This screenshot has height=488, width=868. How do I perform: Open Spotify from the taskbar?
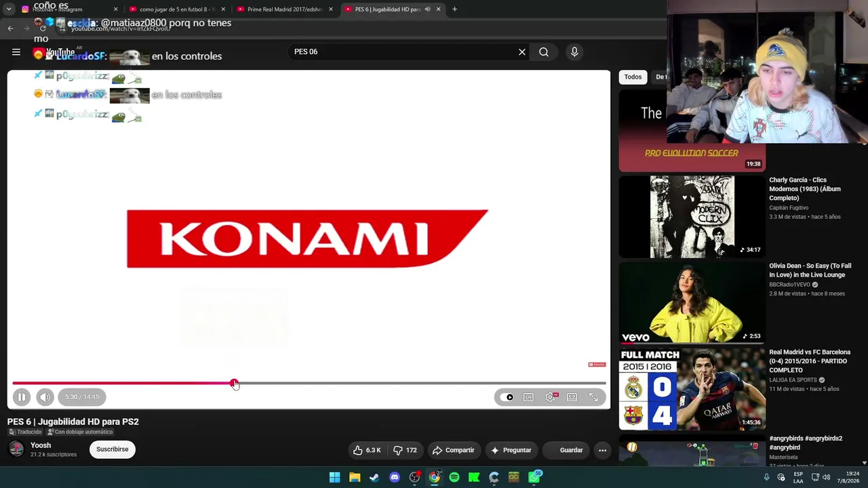[454, 477]
